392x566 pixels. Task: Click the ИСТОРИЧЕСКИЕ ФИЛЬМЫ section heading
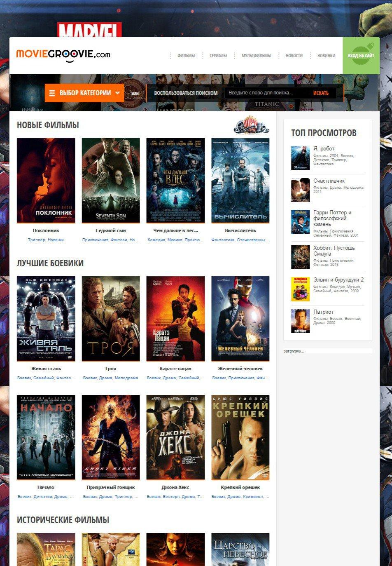(63, 520)
